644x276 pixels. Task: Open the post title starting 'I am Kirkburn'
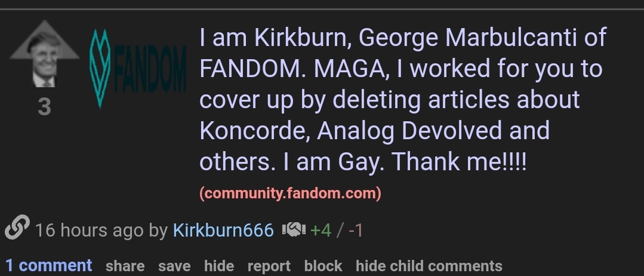pos(403,99)
